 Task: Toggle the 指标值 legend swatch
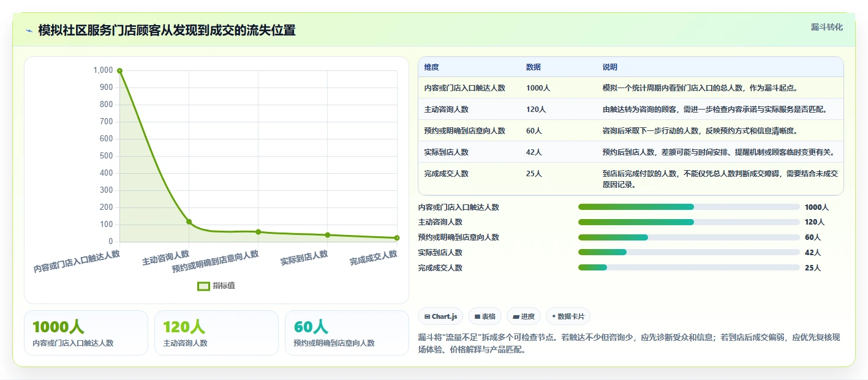pyautogui.click(x=203, y=286)
